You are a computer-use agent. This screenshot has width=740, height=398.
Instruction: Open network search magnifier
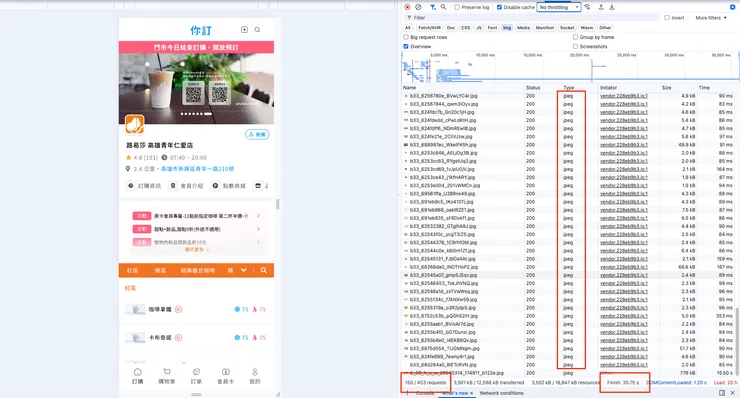[x=444, y=7]
